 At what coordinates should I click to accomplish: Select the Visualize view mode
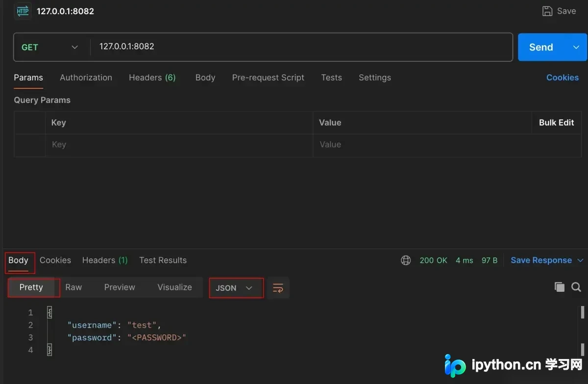click(x=174, y=287)
